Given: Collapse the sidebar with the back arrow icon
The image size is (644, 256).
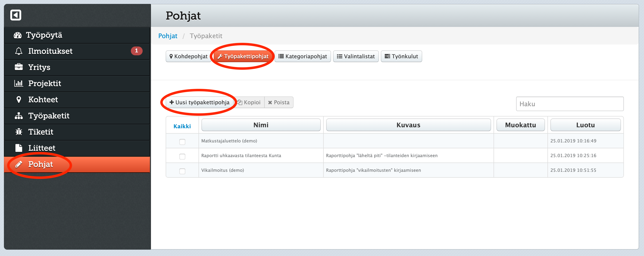Looking at the screenshot, I should point(15,15).
